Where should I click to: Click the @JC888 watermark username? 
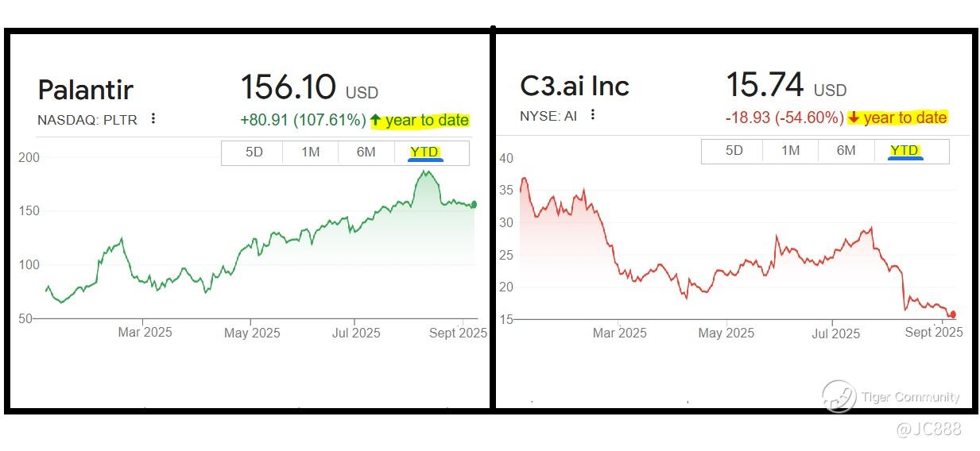(x=928, y=430)
